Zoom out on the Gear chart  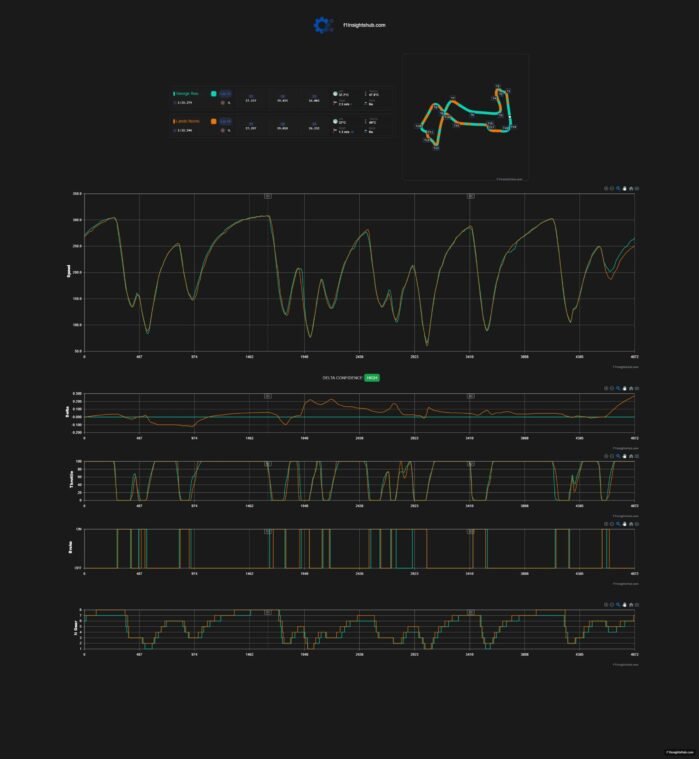click(612, 605)
